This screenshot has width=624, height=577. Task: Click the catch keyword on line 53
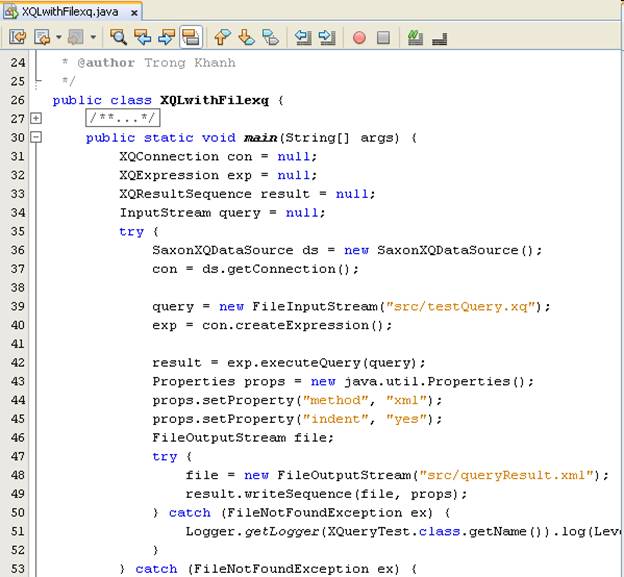[156, 569]
